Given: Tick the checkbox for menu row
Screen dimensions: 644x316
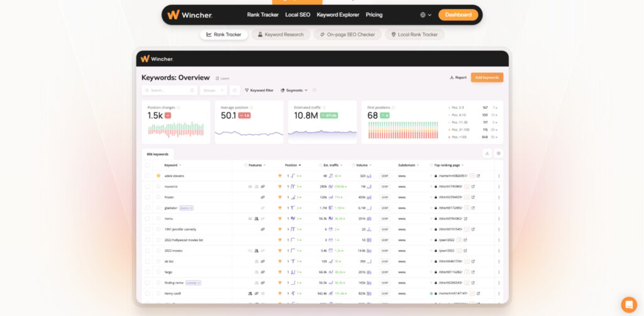Looking at the screenshot, I should pyautogui.click(x=147, y=219).
